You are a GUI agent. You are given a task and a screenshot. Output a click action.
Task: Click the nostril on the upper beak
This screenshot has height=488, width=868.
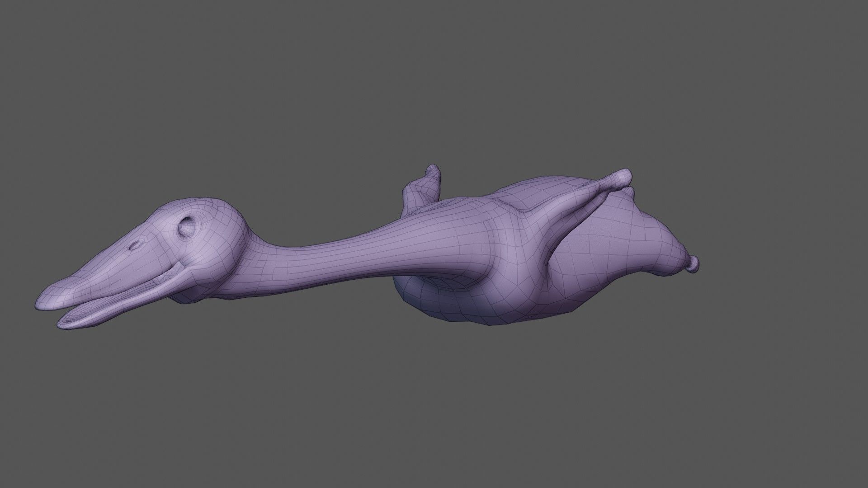(x=135, y=246)
